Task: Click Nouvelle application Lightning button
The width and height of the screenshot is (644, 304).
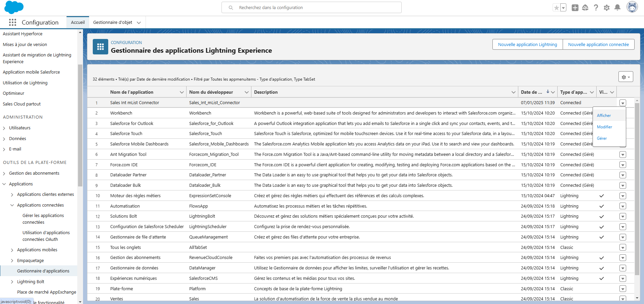Action: coord(527,44)
